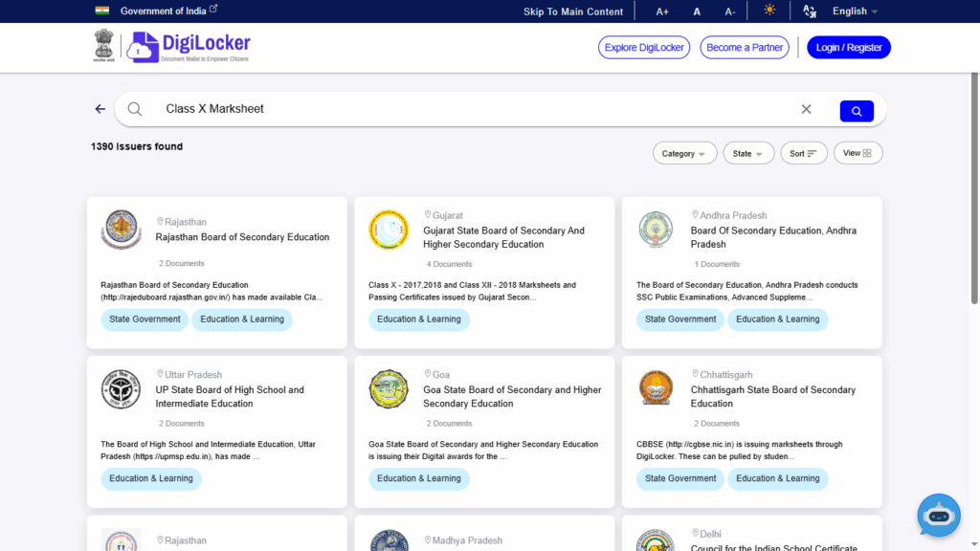Click '2 Documents' on UP State Board card
The image size is (980, 551).
181,424
